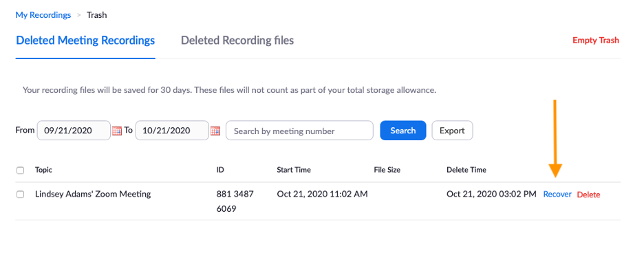The height and width of the screenshot is (253, 644).
Task: Delete the Lindsey Adams' Zoom Meeting recording permanently
Action: click(x=588, y=195)
